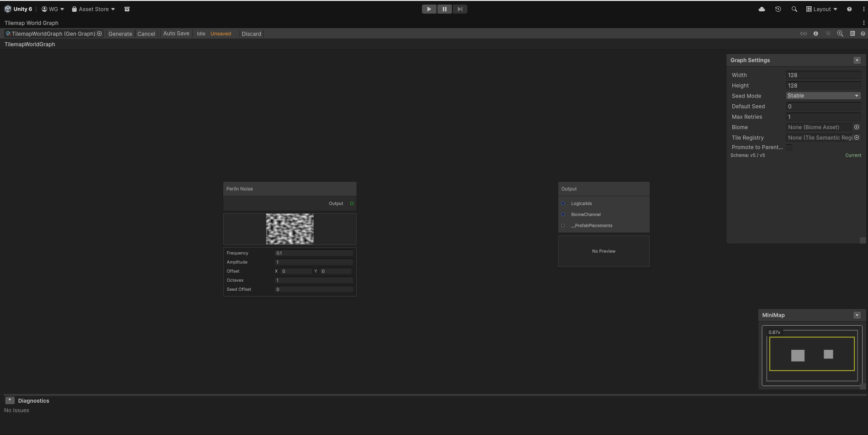Open the WG account dropdown

click(53, 9)
